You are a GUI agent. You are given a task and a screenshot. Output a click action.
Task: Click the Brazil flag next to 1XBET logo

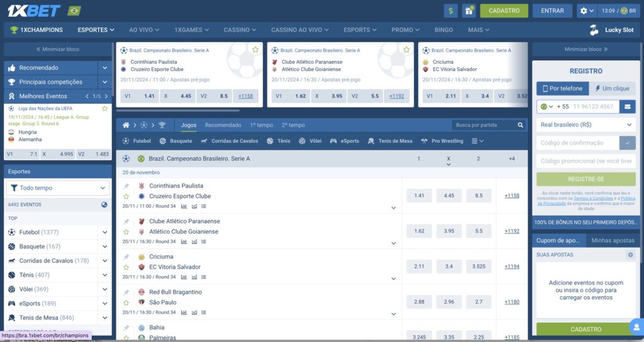(x=74, y=11)
